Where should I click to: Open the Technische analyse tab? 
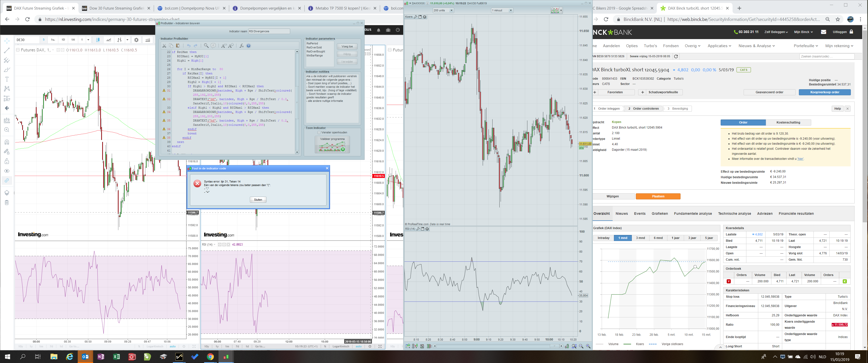734,214
